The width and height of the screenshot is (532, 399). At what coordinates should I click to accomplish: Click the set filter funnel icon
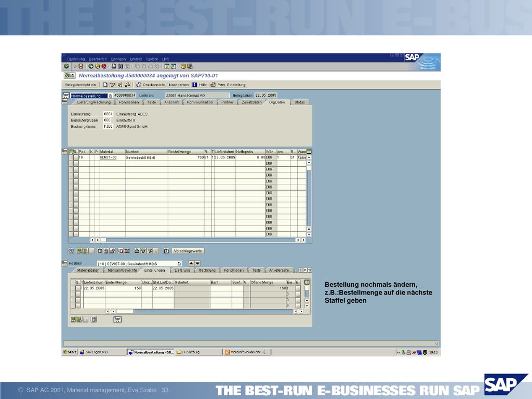coord(150,251)
